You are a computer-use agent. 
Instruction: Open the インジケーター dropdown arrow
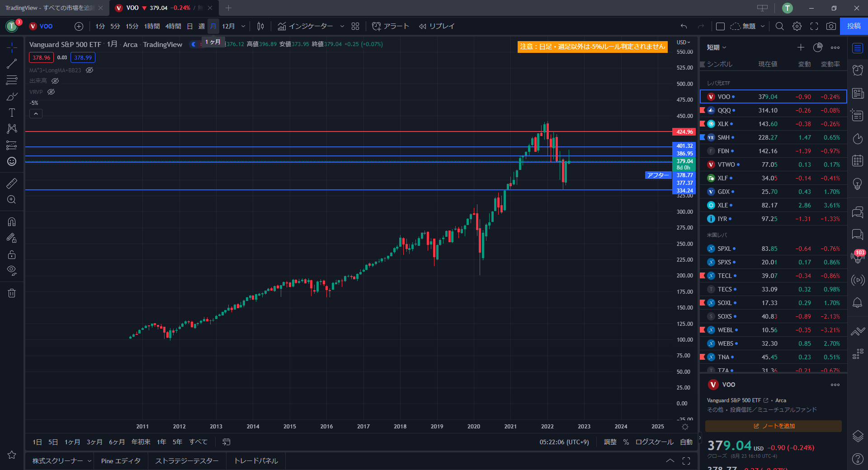click(342, 26)
